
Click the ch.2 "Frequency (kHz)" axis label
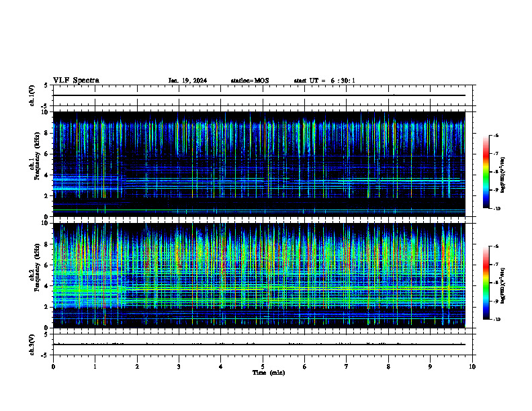(x=37, y=267)
